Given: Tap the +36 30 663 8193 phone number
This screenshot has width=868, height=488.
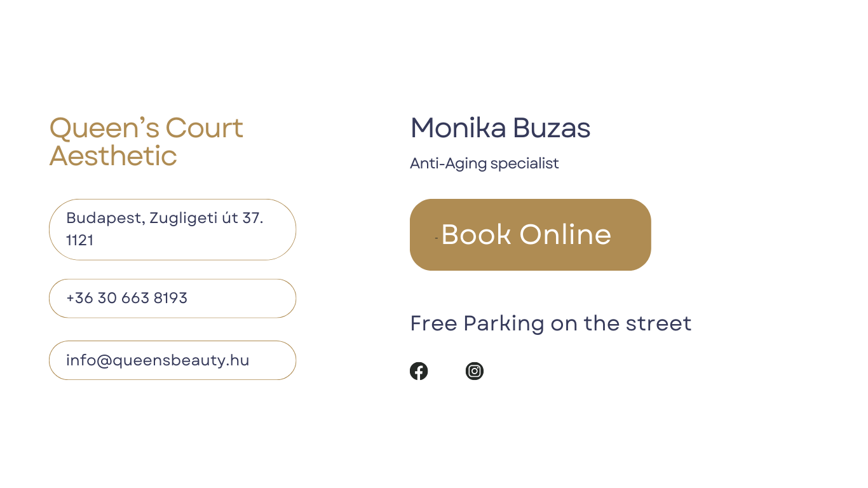Looking at the screenshot, I should (x=127, y=298).
